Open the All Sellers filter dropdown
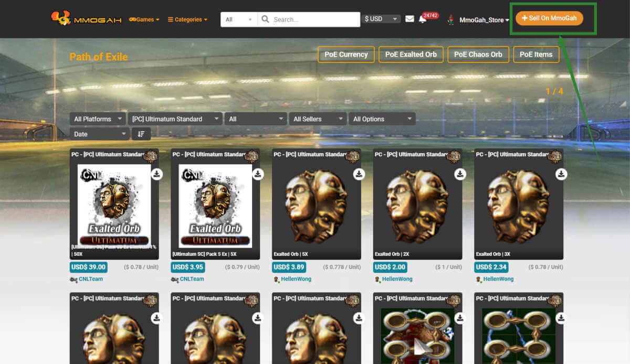The height and width of the screenshot is (364, 630). [318, 119]
